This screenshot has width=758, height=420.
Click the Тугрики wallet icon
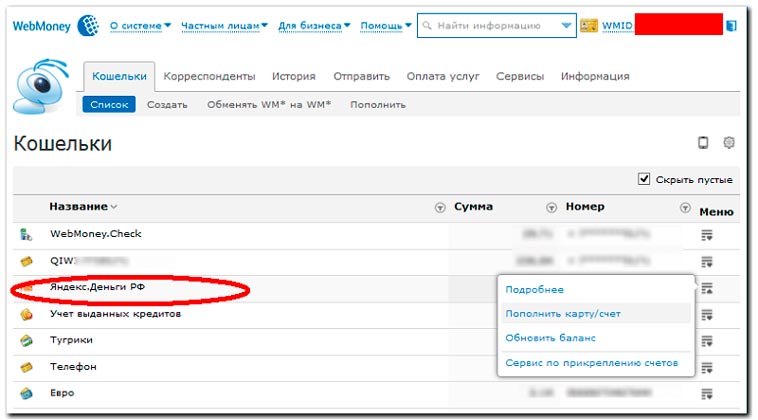(x=27, y=341)
